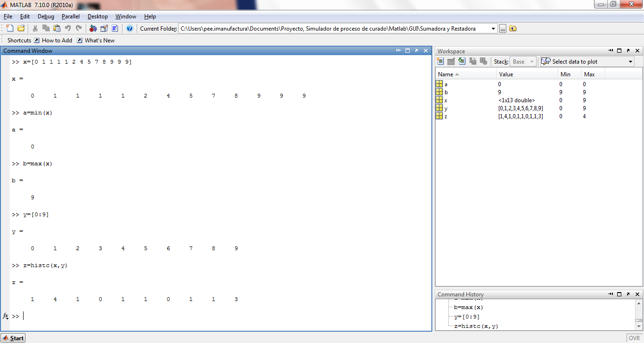Click the How to Add shortcut
This screenshot has height=343, width=644.
53,41
